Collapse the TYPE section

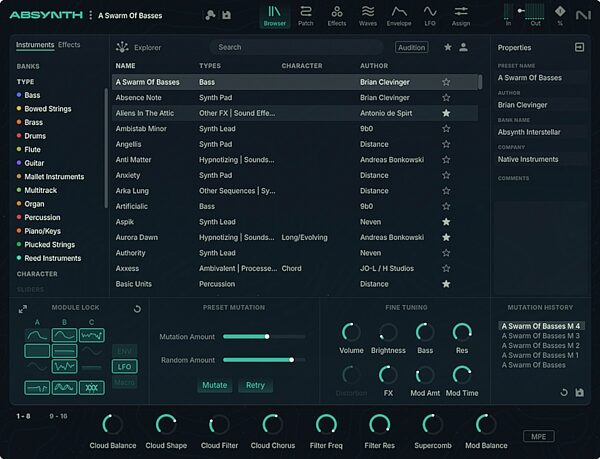coord(25,82)
